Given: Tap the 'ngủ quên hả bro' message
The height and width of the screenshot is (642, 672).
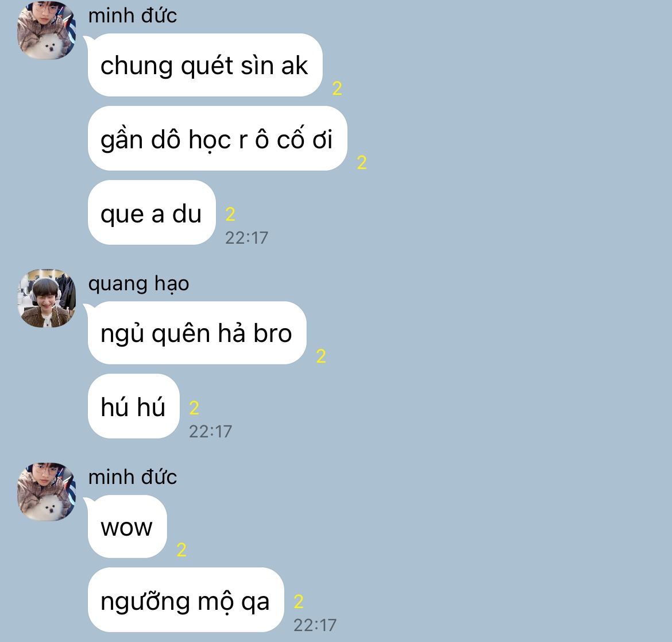Looking at the screenshot, I should 197,333.
